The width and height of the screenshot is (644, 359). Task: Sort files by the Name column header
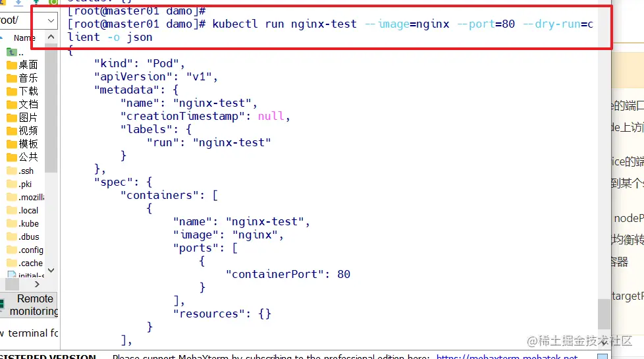point(24,38)
